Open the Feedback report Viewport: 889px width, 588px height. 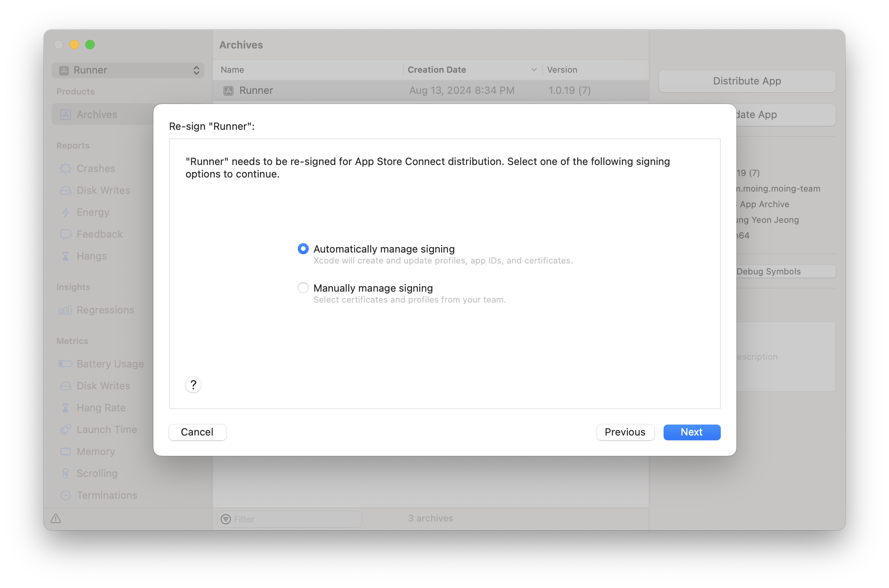coord(99,234)
